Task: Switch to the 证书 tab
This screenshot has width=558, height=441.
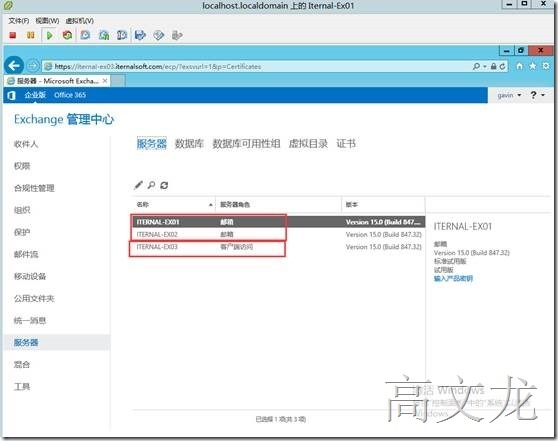Action: coord(346,143)
